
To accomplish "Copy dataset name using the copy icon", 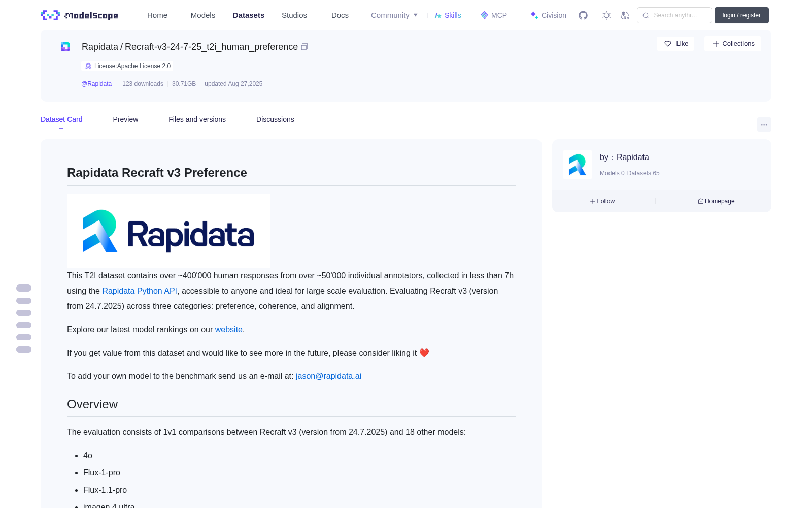I will pos(304,47).
